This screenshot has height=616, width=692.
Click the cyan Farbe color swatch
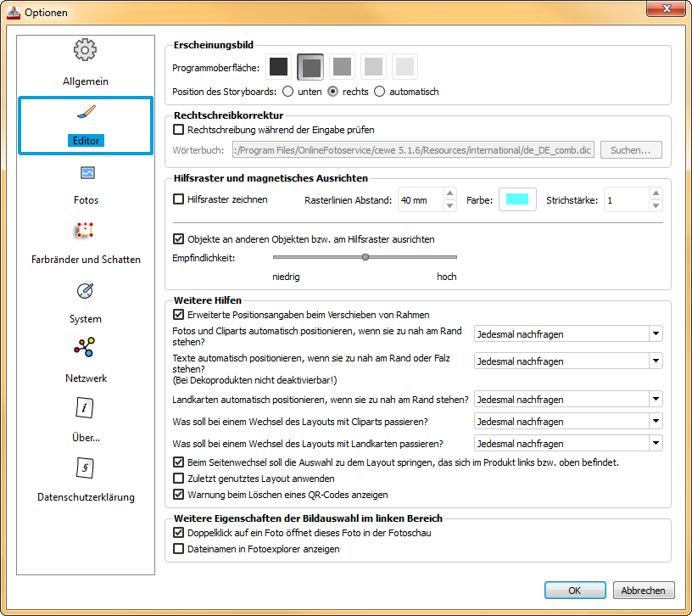[517, 200]
